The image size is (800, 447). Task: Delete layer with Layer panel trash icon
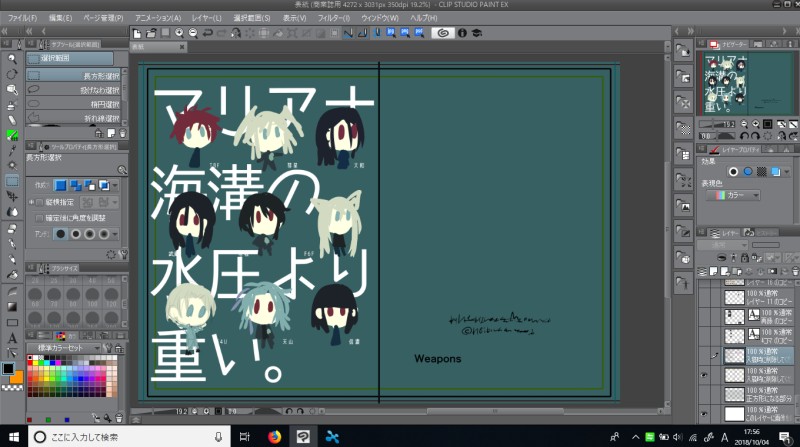[795, 271]
